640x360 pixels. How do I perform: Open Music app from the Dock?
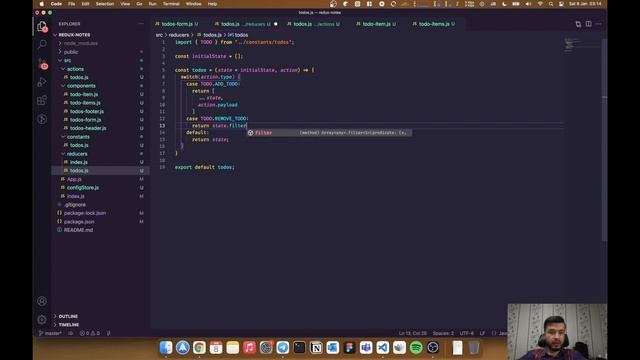tap(249, 347)
